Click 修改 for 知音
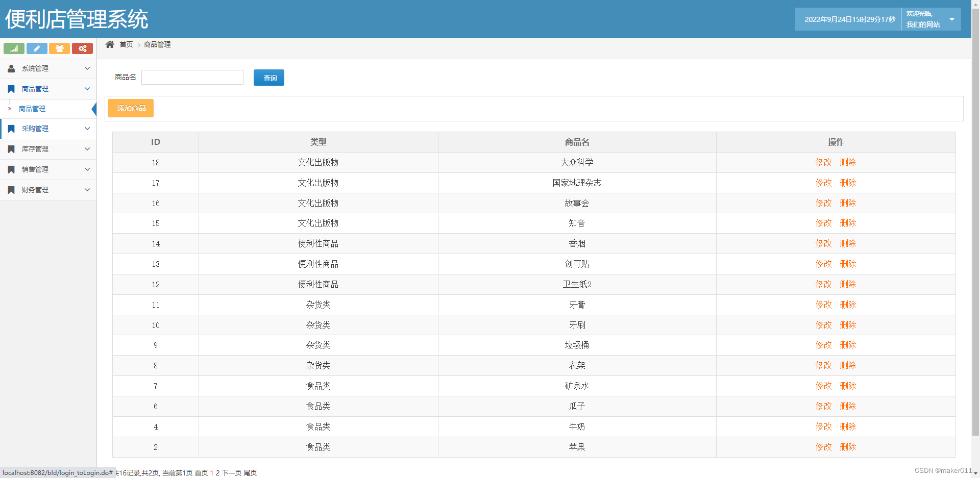Viewport: 980px width, 478px height. 823,223
